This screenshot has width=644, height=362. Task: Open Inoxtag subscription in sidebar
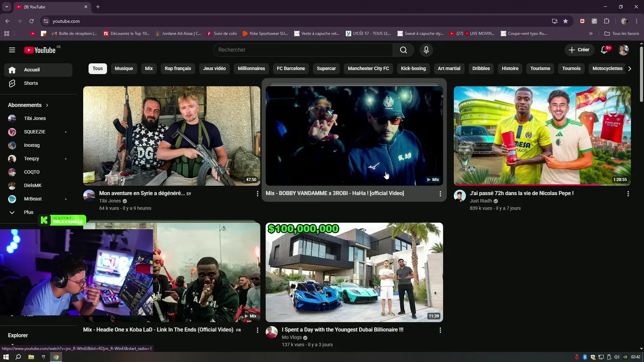tap(38, 145)
